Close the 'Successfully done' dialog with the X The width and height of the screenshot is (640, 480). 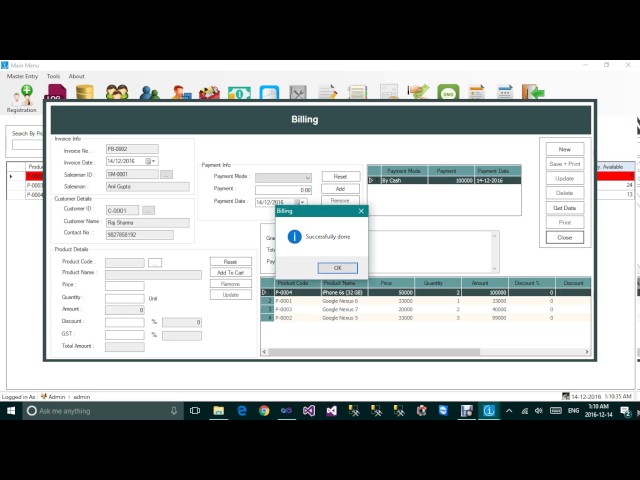[361, 211]
